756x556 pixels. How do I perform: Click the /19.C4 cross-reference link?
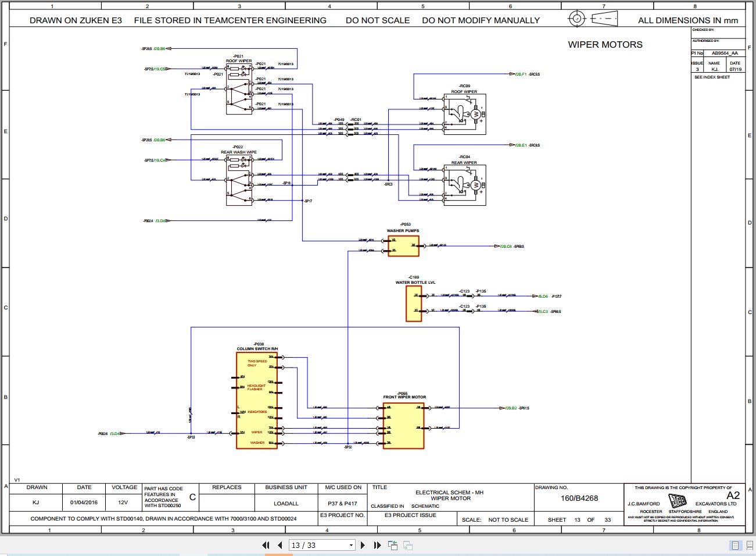[x=159, y=160]
